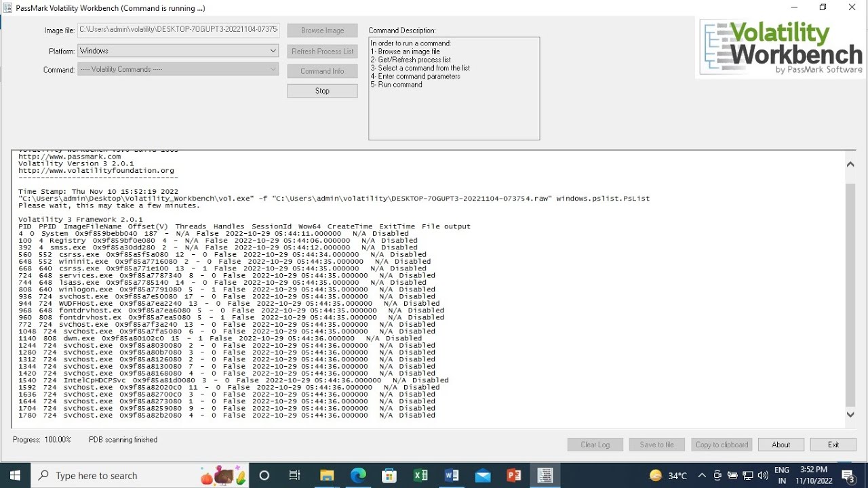This screenshot has height=488, width=868.
Task: Click the dwm.exe process row
Action: tap(220, 338)
